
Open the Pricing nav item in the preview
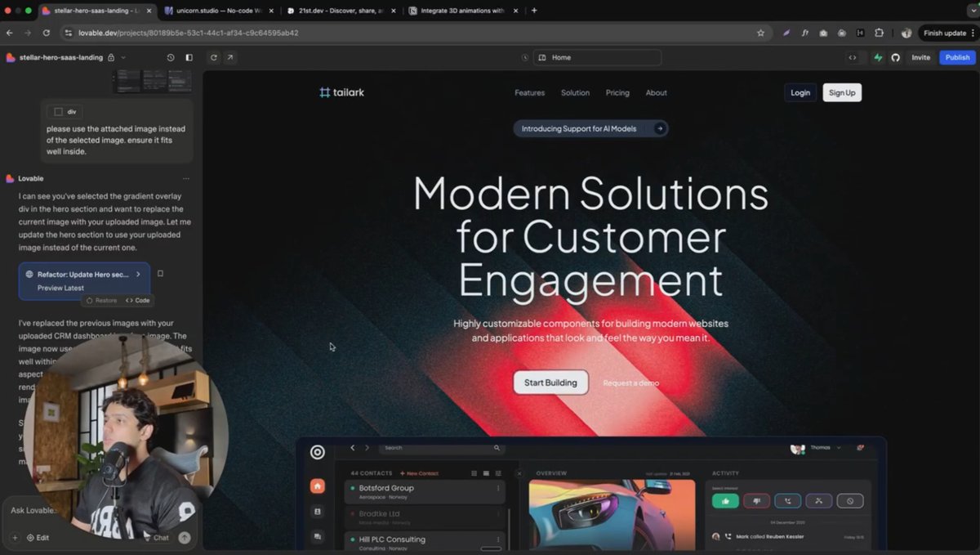[617, 92]
